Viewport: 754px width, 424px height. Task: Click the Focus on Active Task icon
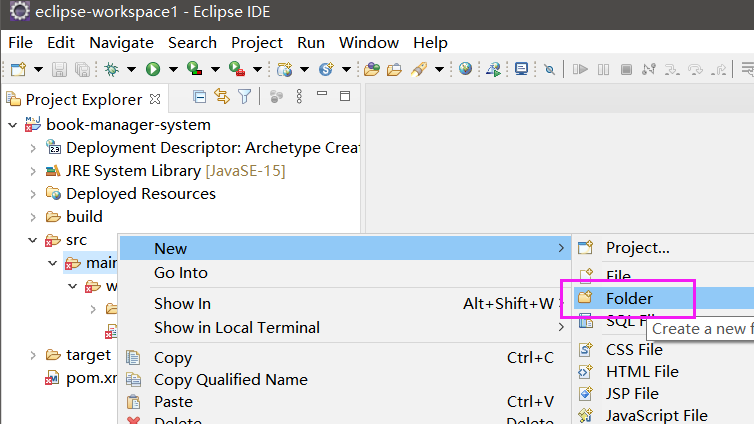(276, 97)
